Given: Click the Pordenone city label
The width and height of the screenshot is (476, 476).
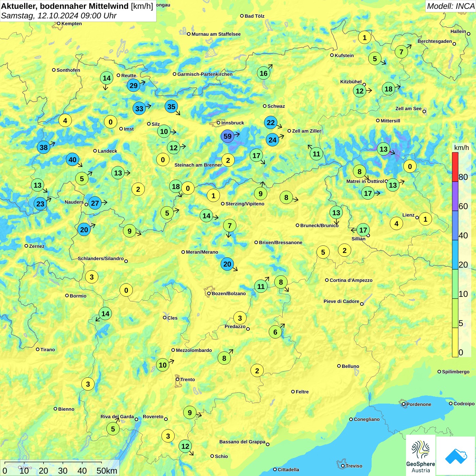Looking at the screenshot, I should pos(419,404).
